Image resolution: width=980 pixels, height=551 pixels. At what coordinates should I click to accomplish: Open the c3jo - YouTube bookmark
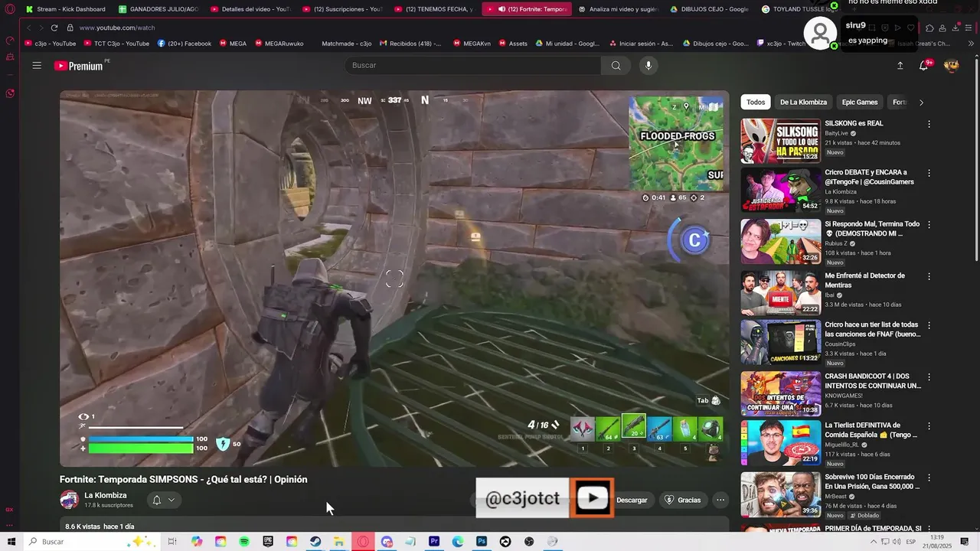(51, 44)
